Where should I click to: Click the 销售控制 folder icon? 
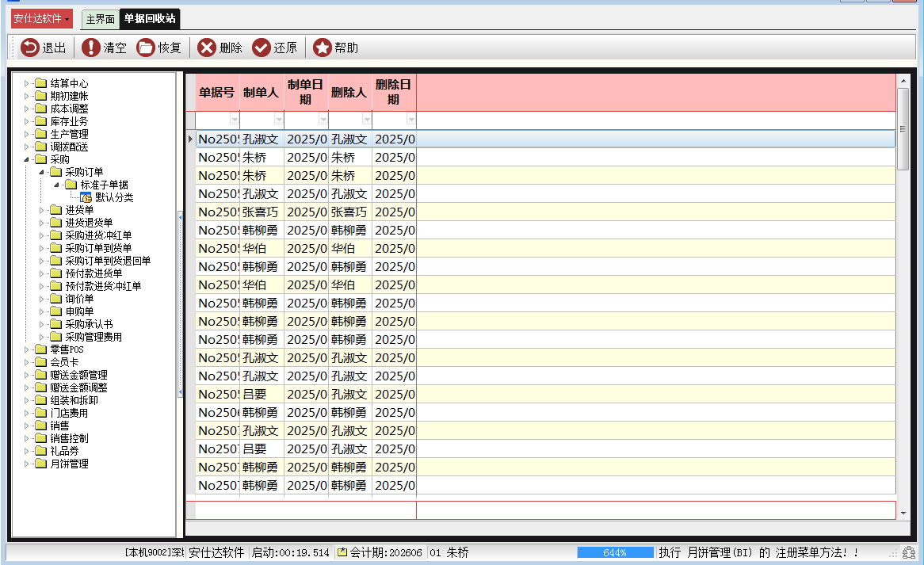[x=40, y=438]
